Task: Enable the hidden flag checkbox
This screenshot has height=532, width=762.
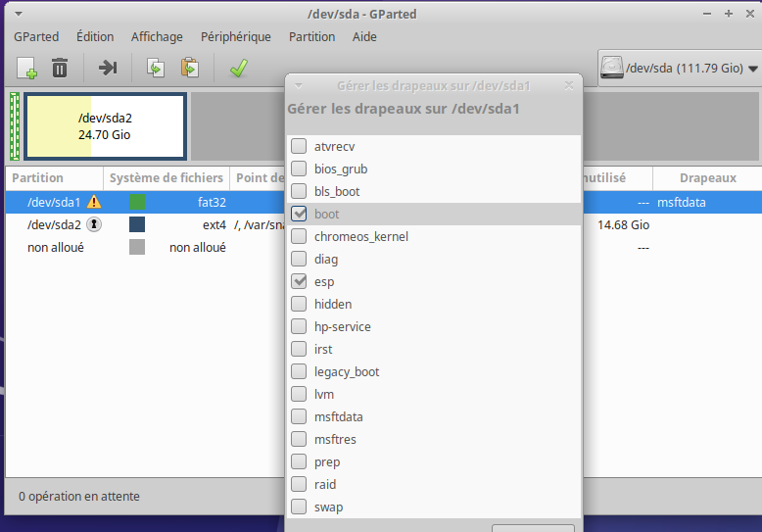Action: pyautogui.click(x=299, y=304)
